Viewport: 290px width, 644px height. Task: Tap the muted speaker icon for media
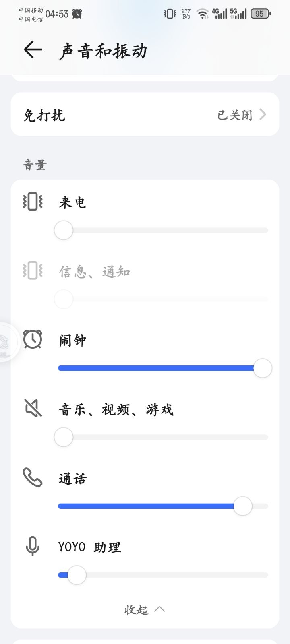33,408
